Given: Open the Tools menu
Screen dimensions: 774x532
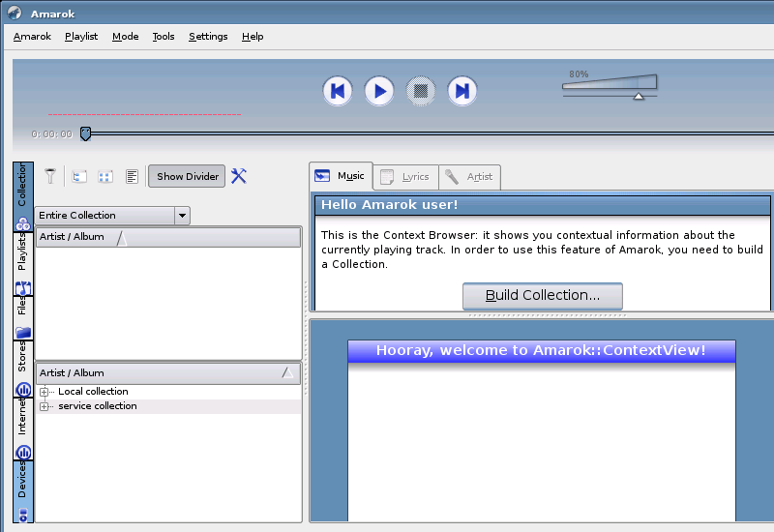Looking at the screenshot, I should pyautogui.click(x=164, y=37).
